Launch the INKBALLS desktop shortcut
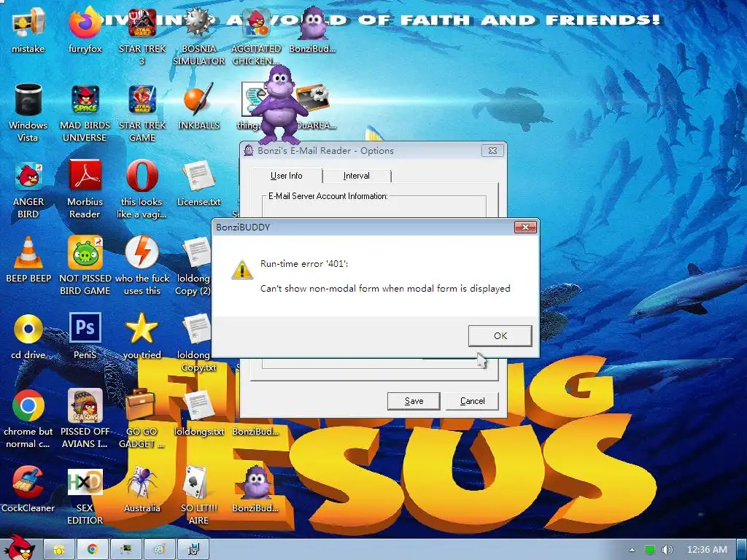Screen dimensions: 747x560 pyautogui.click(x=198, y=106)
